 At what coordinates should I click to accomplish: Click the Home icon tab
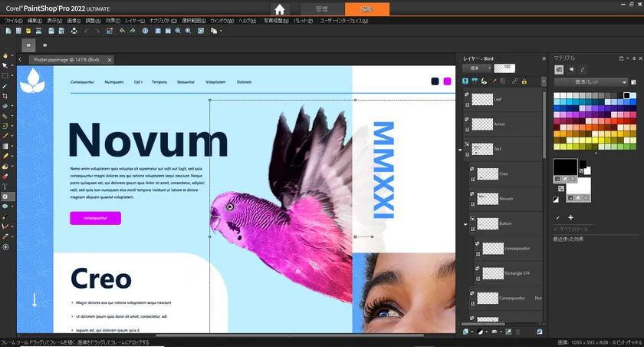(280, 9)
